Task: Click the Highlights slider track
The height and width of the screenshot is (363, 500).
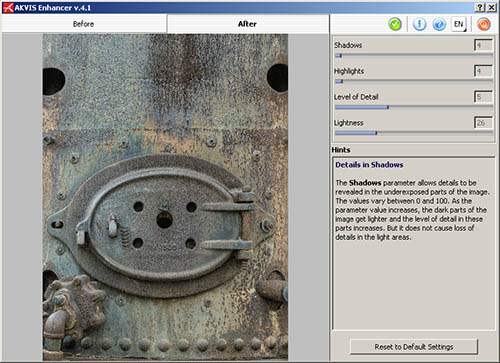Action: 414,81
